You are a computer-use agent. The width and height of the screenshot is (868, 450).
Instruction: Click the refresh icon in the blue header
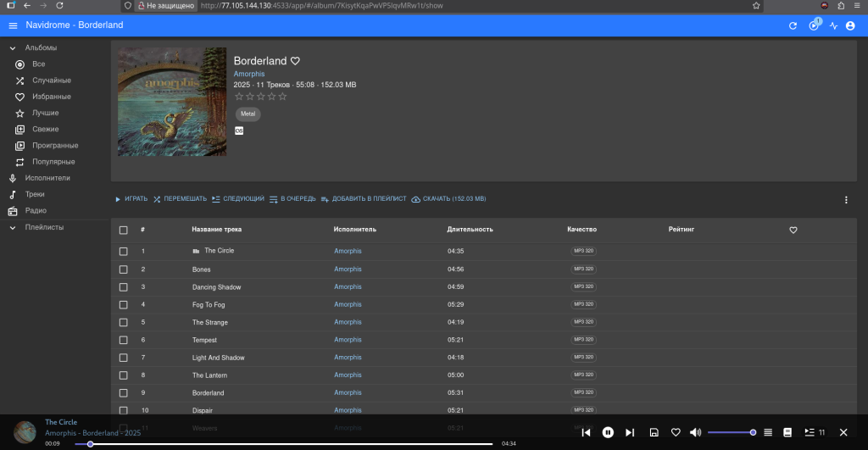click(x=793, y=26)
